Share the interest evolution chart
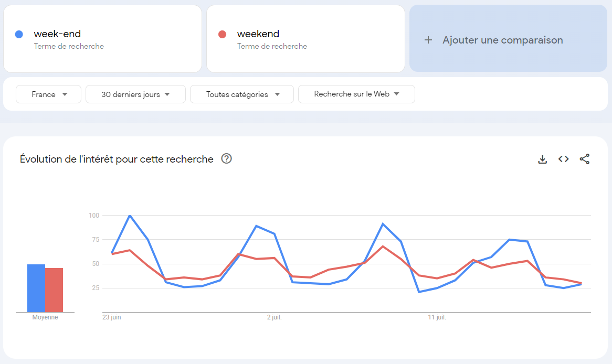 584,159
